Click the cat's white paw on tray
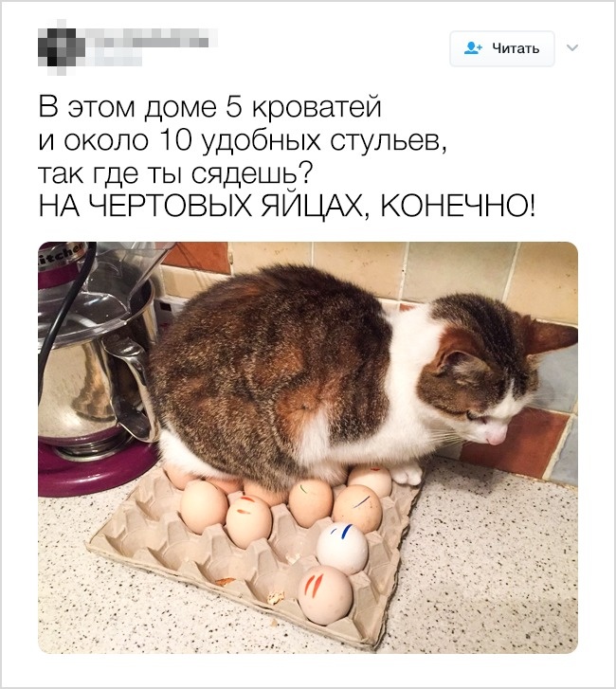The height and width of the screenshot is (689, 616). click(408, 475)
